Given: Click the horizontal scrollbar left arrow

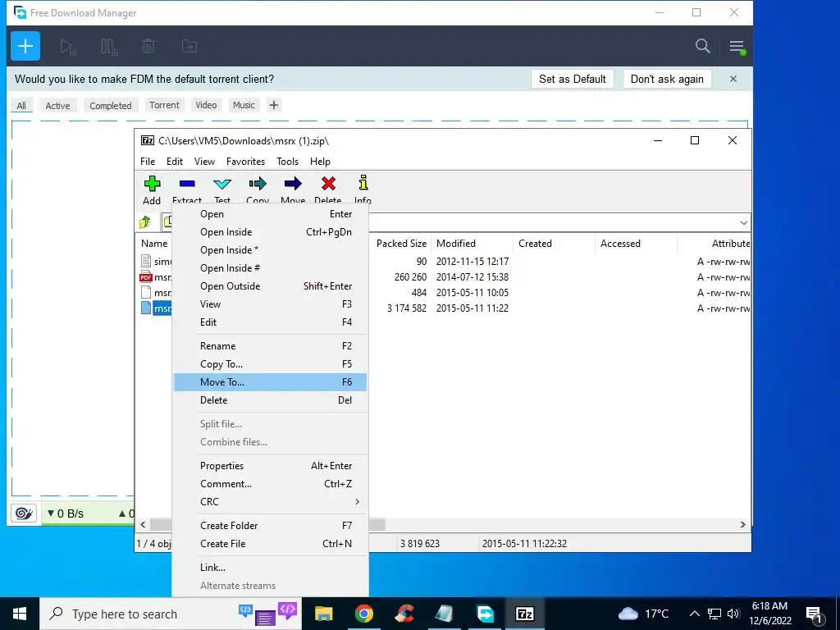Looking at the screenshot, I should [143, 524].
